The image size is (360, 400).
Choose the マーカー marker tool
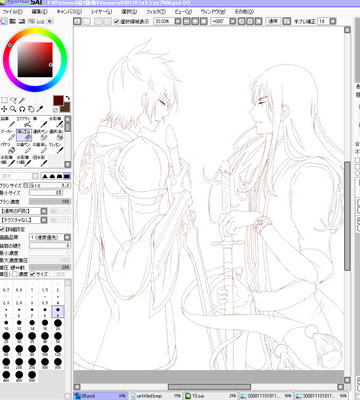(8, 135)
